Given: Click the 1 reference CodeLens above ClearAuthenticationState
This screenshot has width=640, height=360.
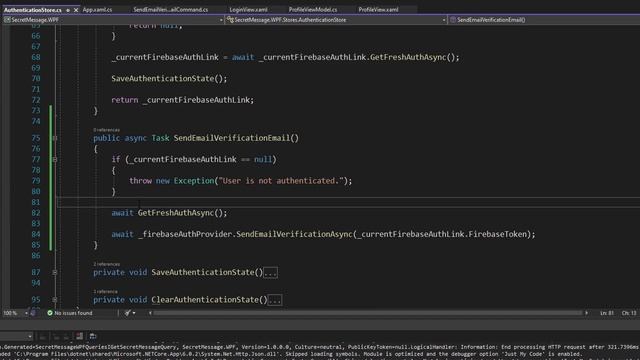Looking at the screenshot, I should 105,291.
